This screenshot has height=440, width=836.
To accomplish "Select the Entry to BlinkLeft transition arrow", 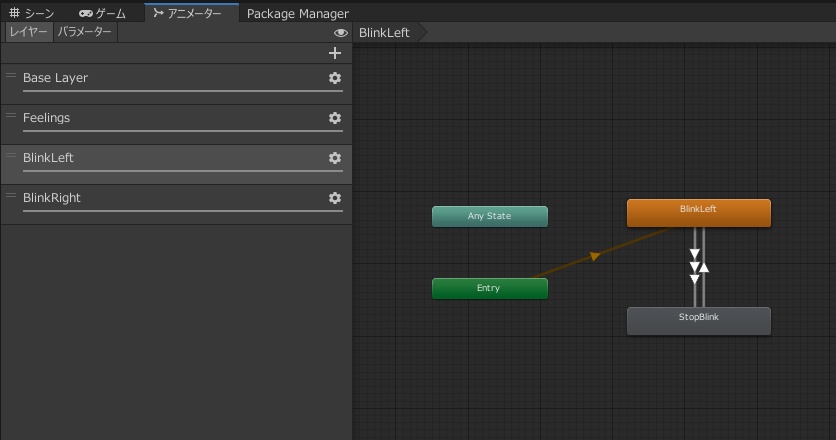I will point(595,256).
